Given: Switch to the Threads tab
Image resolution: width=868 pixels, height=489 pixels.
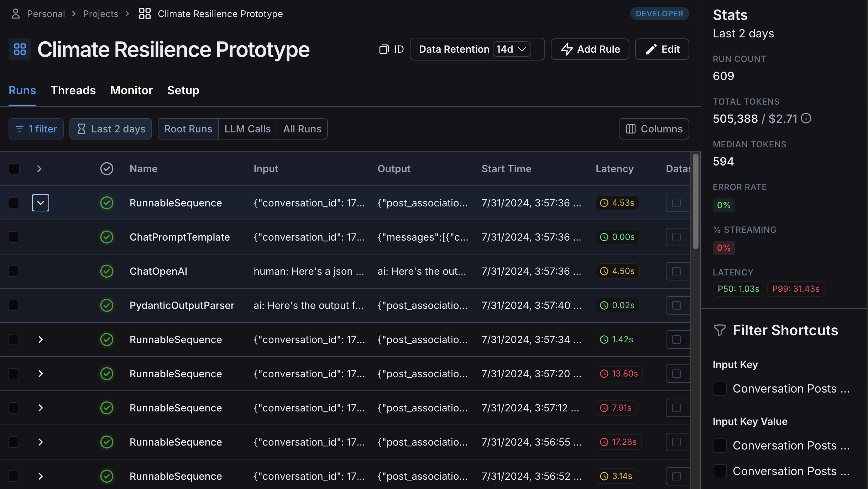Looking at the screenshot, I should (x=73, y=90).
